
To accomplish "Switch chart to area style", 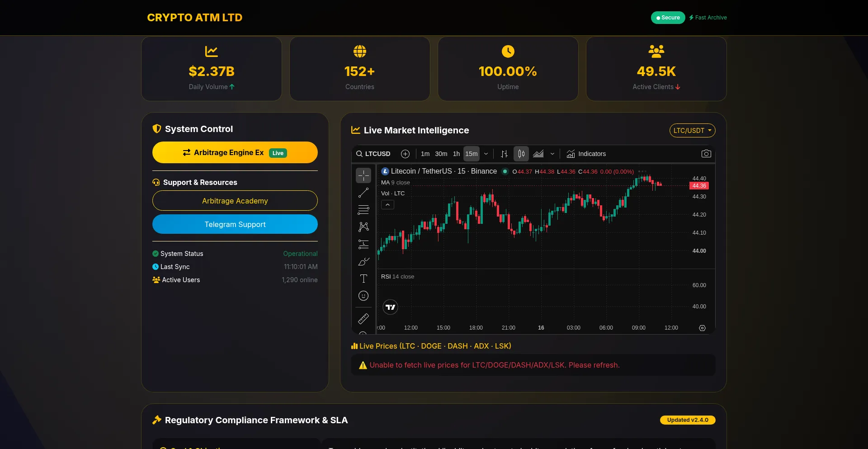I will (538, 154).
